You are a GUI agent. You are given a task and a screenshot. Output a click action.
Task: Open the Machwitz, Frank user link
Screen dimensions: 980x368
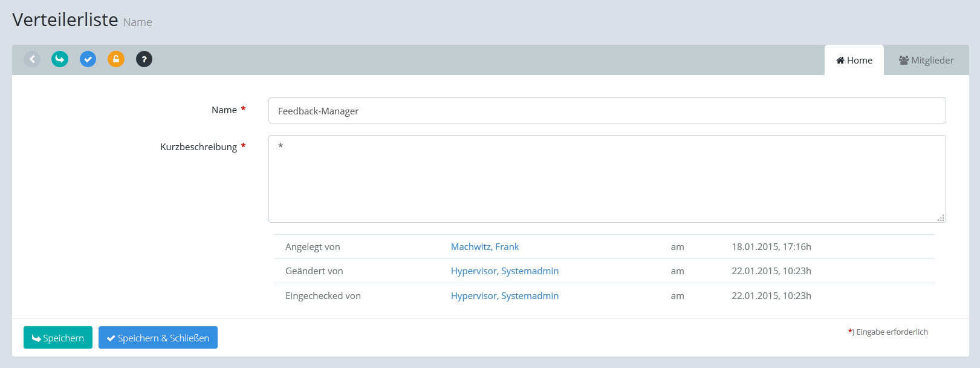tap(485, 247)
